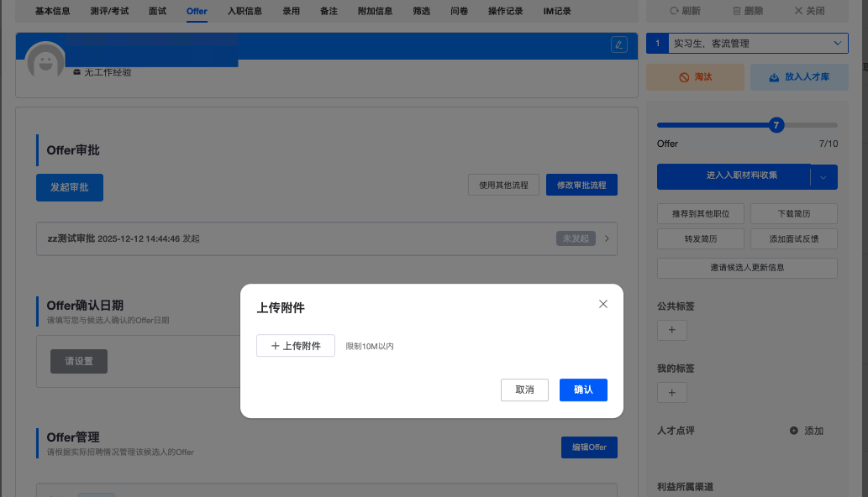The height and width of the screenshot is (497, 868).
Task: Click the 删除 trash icon
Action: 737,11
